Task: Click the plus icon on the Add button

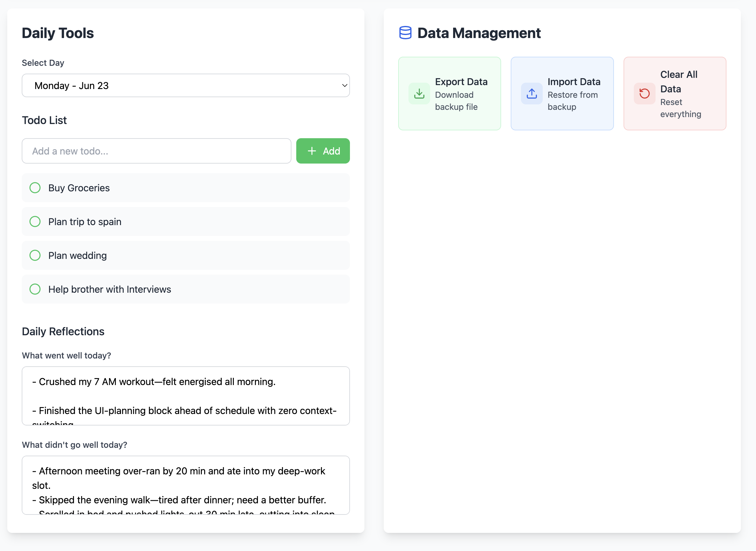Action: click(x=311, y=151)
